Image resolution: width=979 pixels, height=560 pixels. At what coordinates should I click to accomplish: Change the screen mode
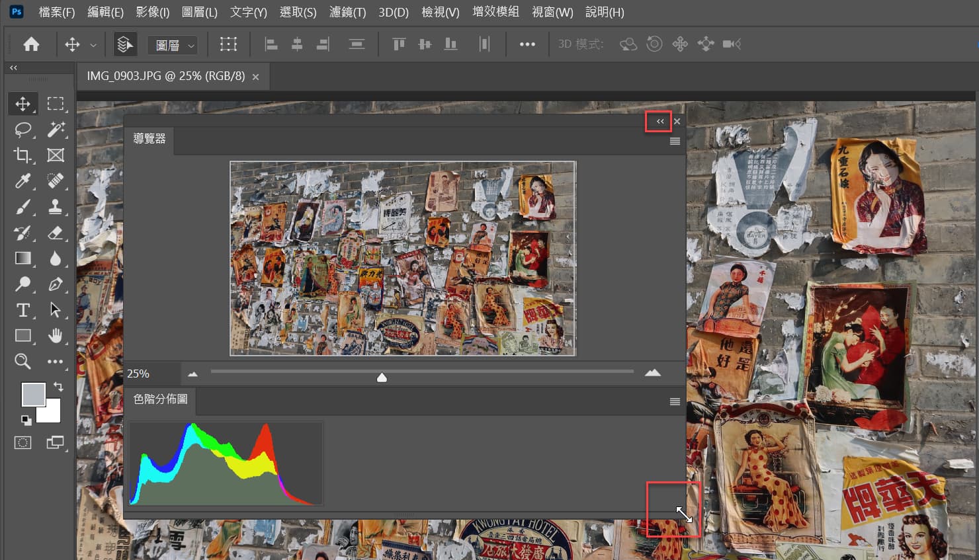[x=56, y=442]
